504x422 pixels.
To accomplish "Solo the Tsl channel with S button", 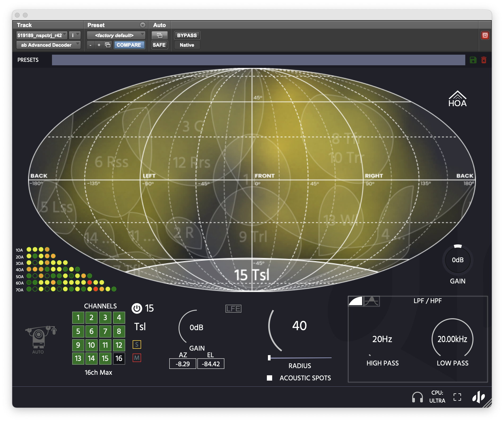I will (x=137, y=345).
